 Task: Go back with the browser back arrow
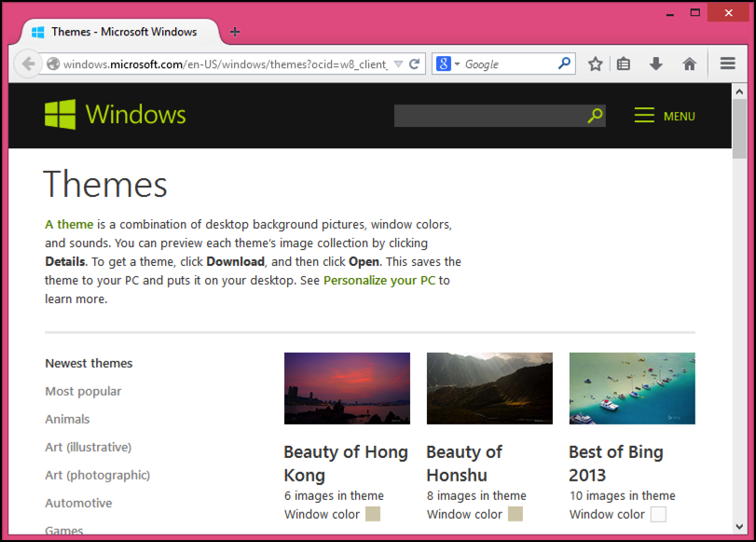pos(28,63)
